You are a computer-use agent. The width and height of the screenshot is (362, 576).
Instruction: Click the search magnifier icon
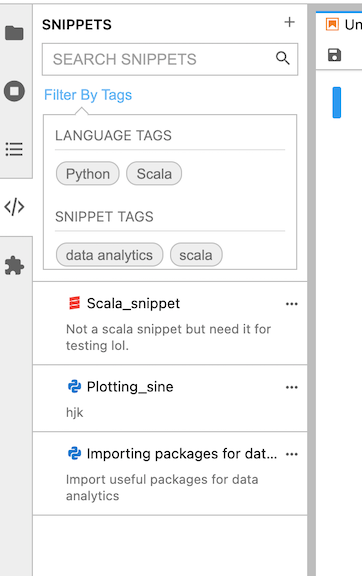point(283,58)
